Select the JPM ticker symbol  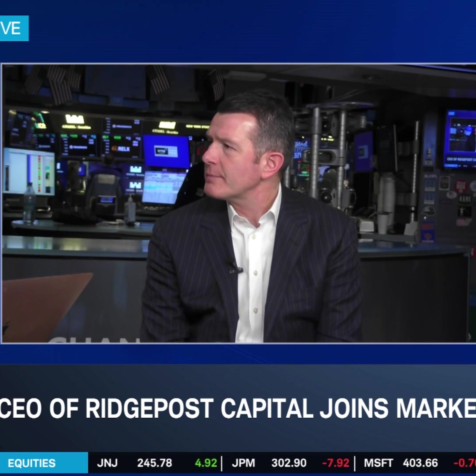pyautogui.click(x=243, y=463)
